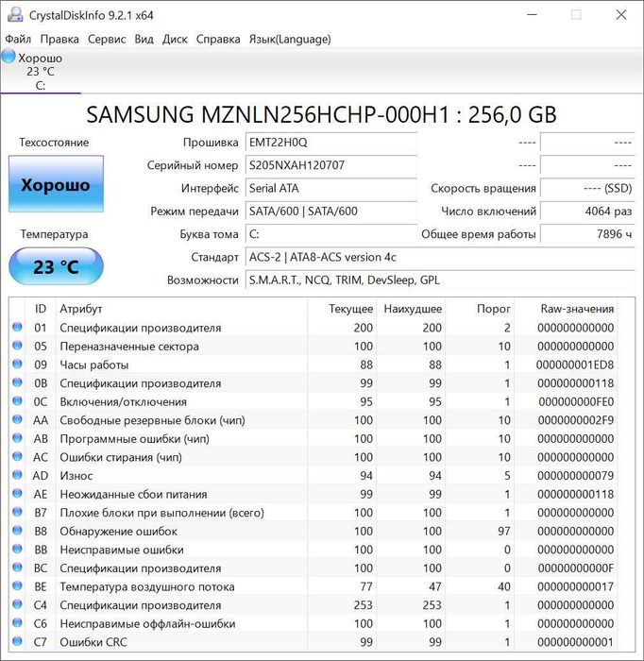
Task: Click status orb for Неисправимые ошибки row
Action: tap(17, 549)
